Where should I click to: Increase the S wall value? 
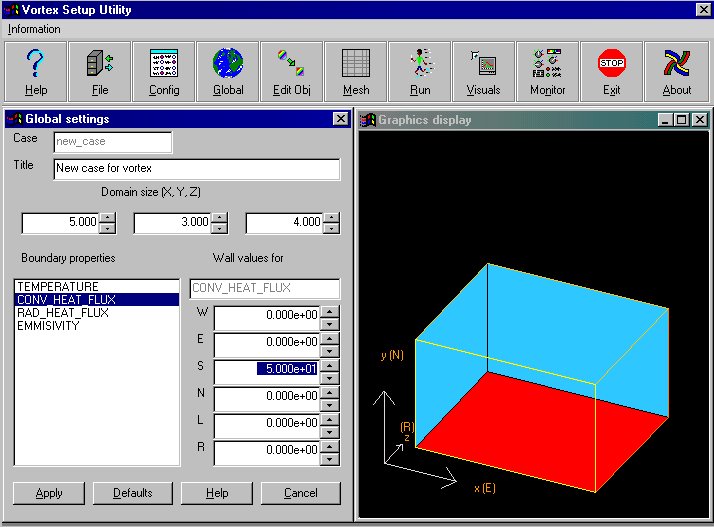[x=330, y=366]
